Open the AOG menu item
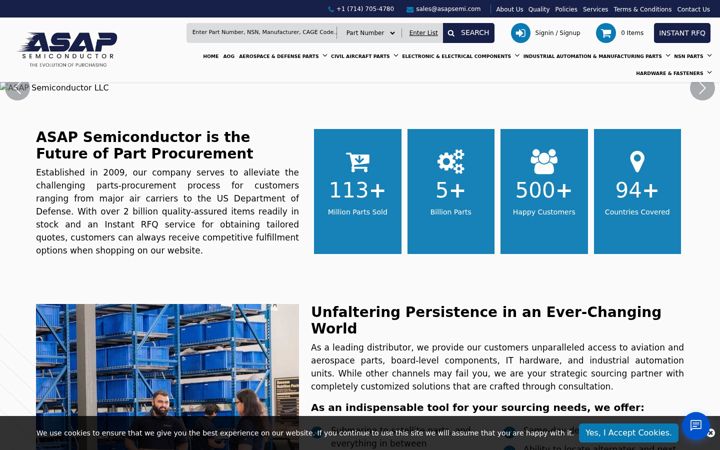Screen dimensions: 720x450 click(x=229, y=56)
